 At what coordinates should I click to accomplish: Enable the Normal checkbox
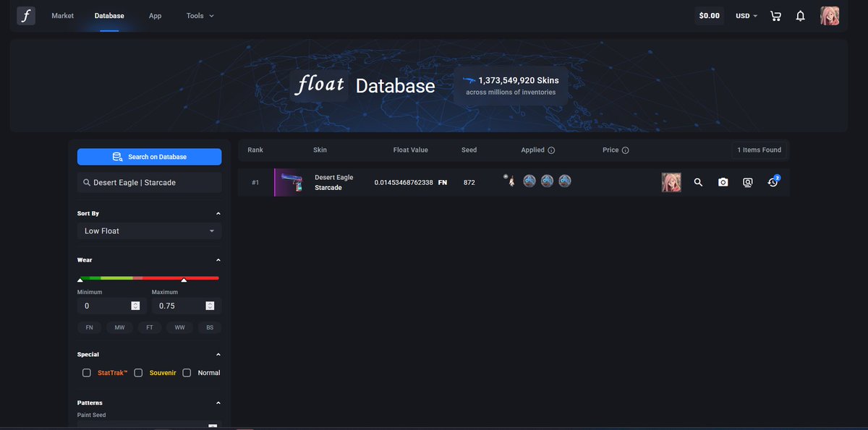click(x=187, y=373)
